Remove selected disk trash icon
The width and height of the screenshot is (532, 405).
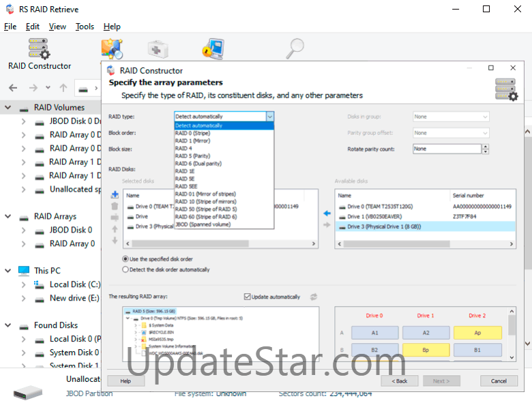click(x=115, y=206)
